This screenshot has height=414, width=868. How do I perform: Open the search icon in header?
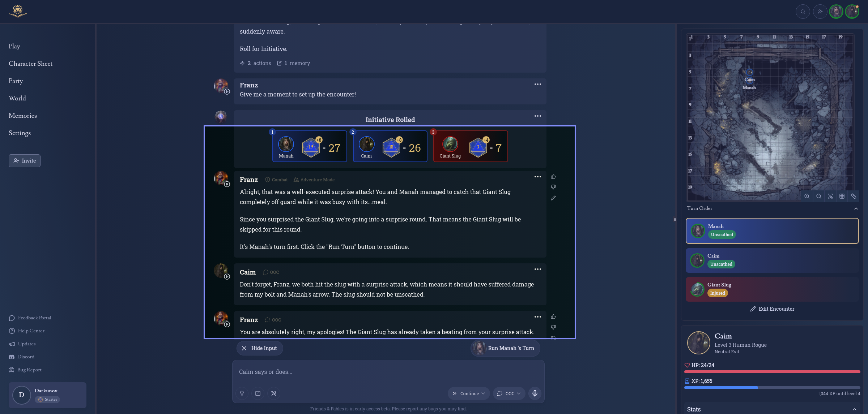803,12
